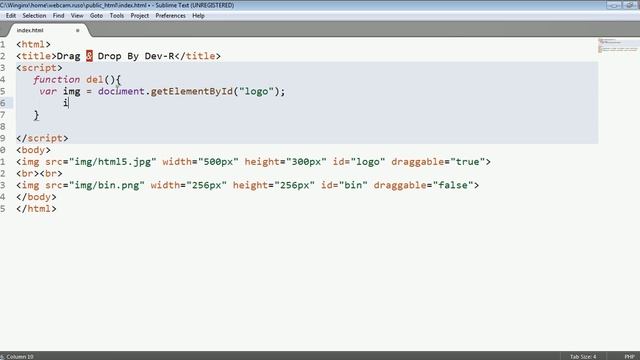Change the Tab Size: 4 setting

coord(583,356)
